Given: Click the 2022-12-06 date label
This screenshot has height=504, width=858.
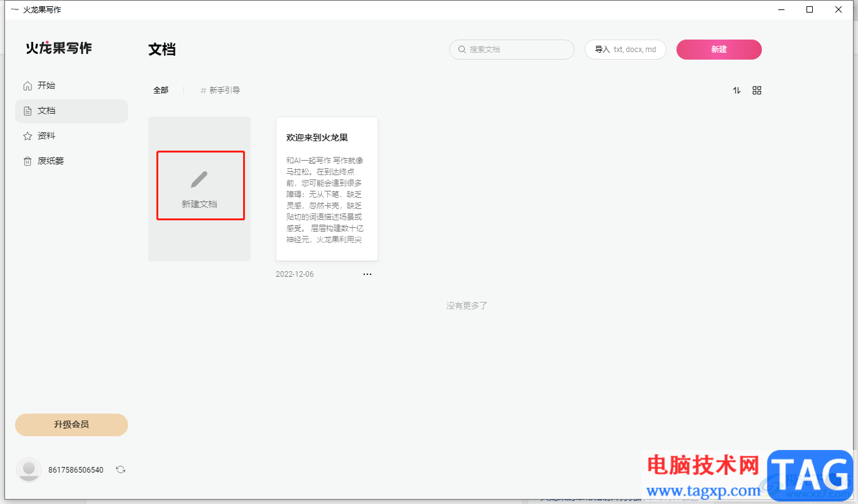Looking at the screenshot, I should coord(295,274).
